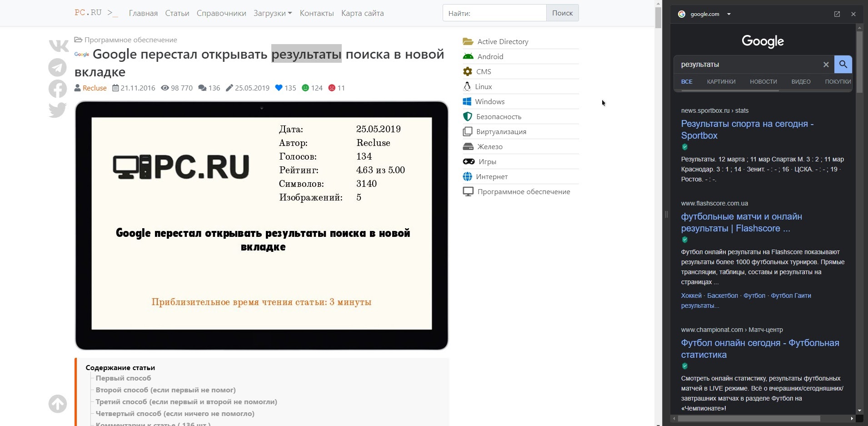
Task: Click the green smiley rating icon
Action: point(305,88)
